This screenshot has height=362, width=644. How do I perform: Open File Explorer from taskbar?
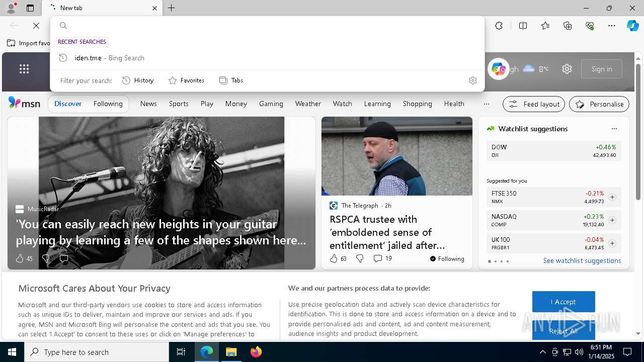[231, 352]
